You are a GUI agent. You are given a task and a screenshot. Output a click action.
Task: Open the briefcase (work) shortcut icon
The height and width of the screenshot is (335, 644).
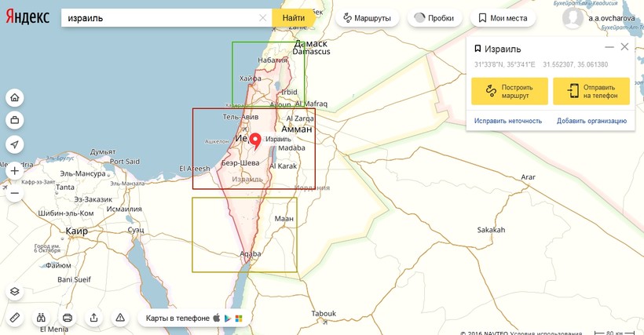click(14, 121)
